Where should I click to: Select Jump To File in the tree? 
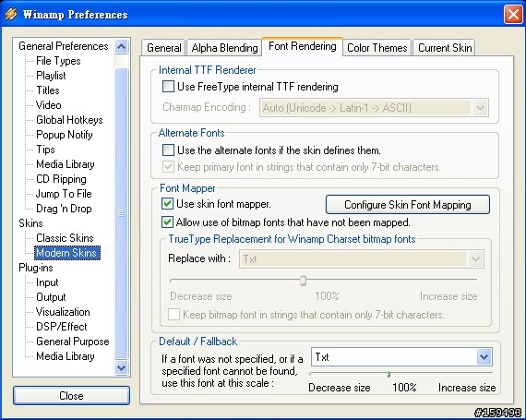pos(64,194)
